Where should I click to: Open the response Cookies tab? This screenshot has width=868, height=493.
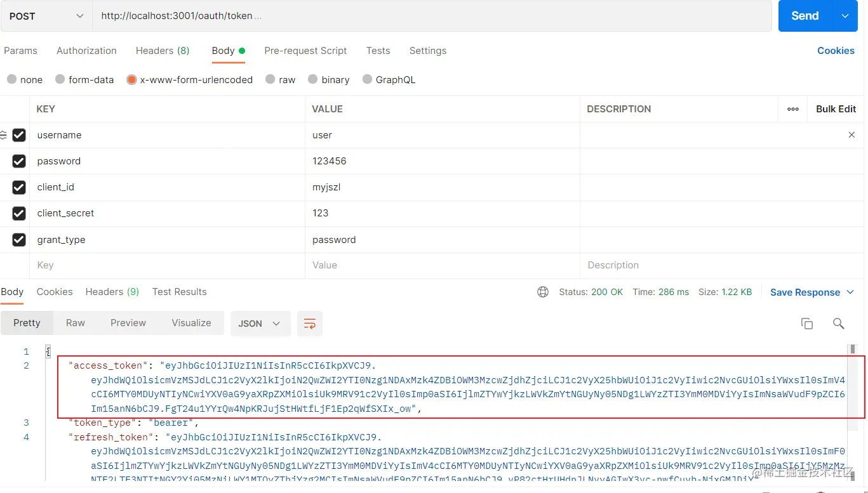[55, 292]
